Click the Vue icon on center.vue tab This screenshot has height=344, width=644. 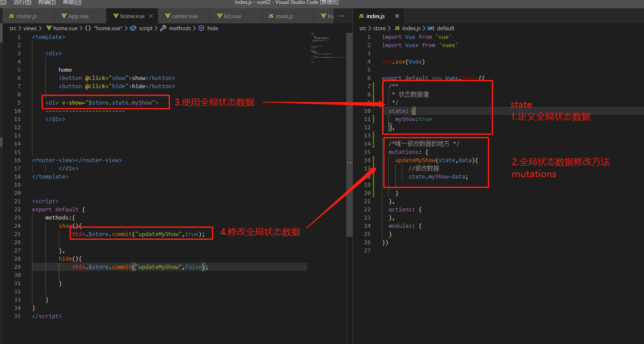167,16
